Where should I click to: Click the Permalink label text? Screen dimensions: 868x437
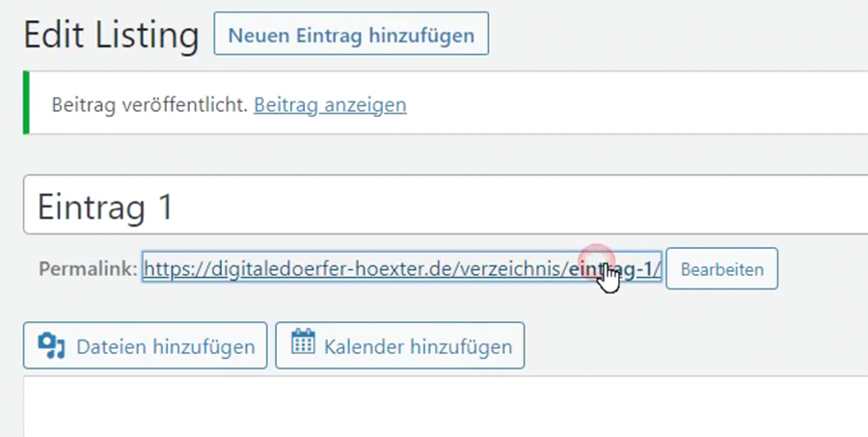pyautogui.click(x=88, y=269)
